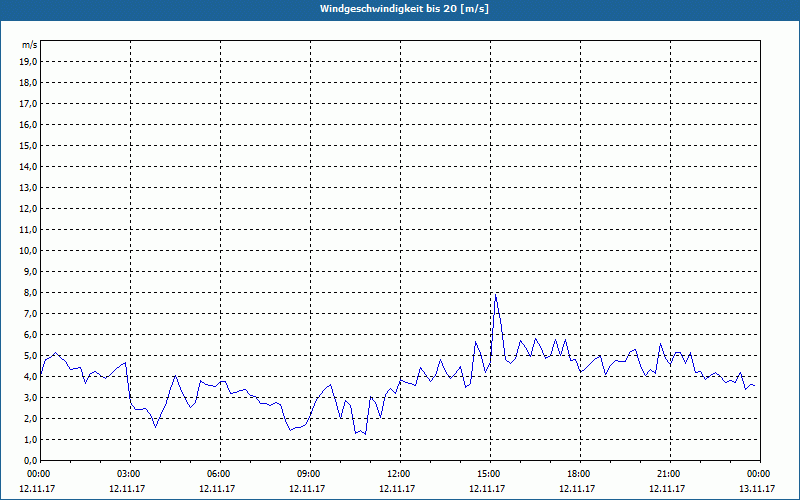This screenshot has width=800, height=500.
Task: Click the 09:00 time axis label
Action: 310,474
